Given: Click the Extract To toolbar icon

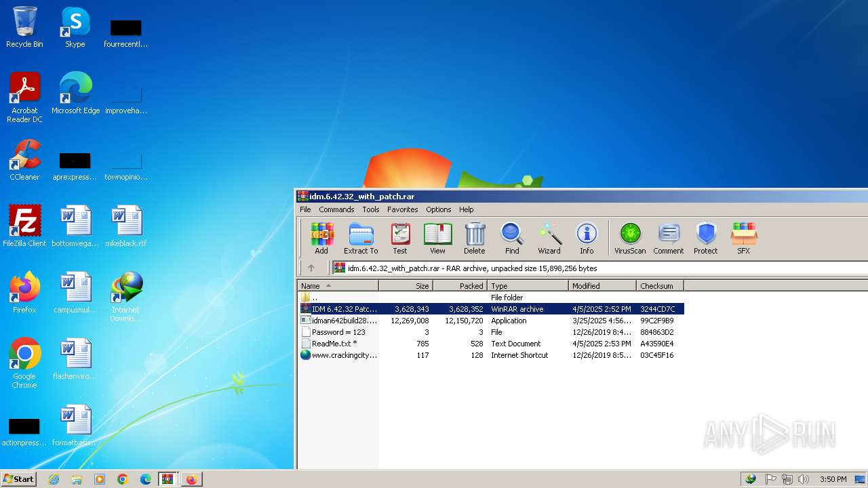Looking at the screenshot, I should [361, 239].
